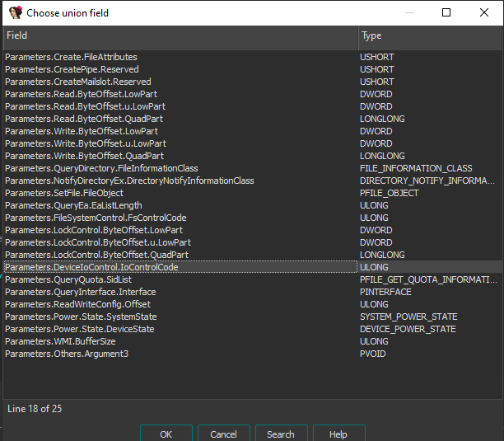Maximize the Choose union field window
504x441 pixels.
click(x=446, y=12)
